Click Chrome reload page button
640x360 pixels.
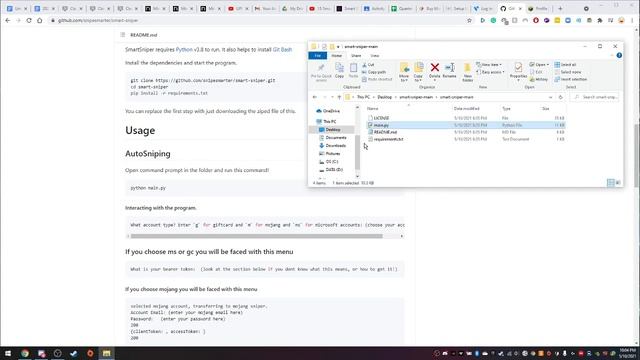coord(29,20)
